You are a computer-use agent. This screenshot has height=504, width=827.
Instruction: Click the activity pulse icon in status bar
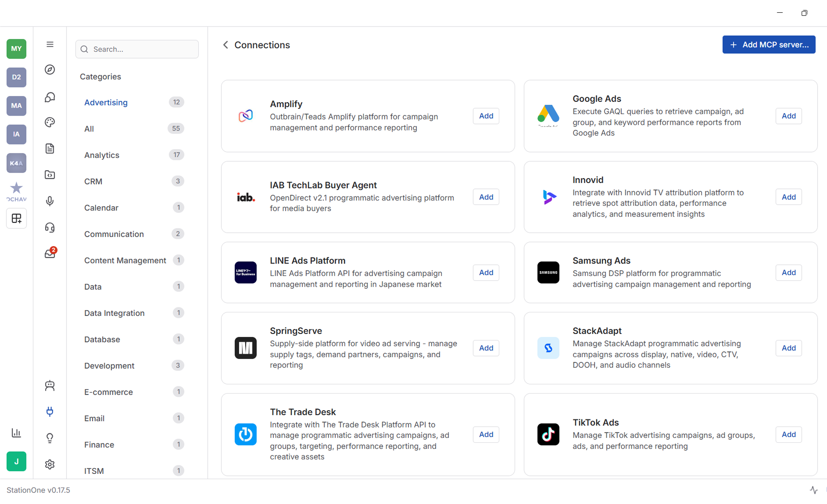pyautogui.click(x=814, y=490)
